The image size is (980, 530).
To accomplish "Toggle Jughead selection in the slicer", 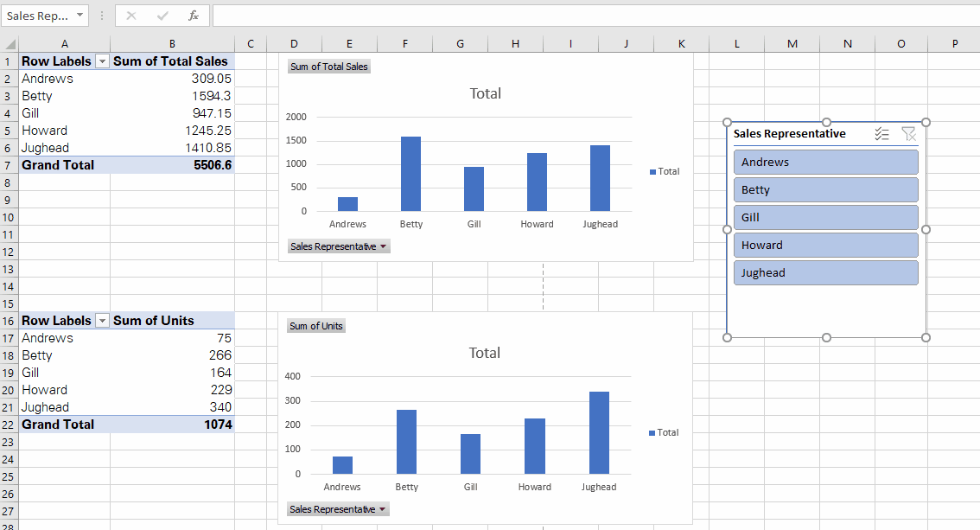I will 825,272.
